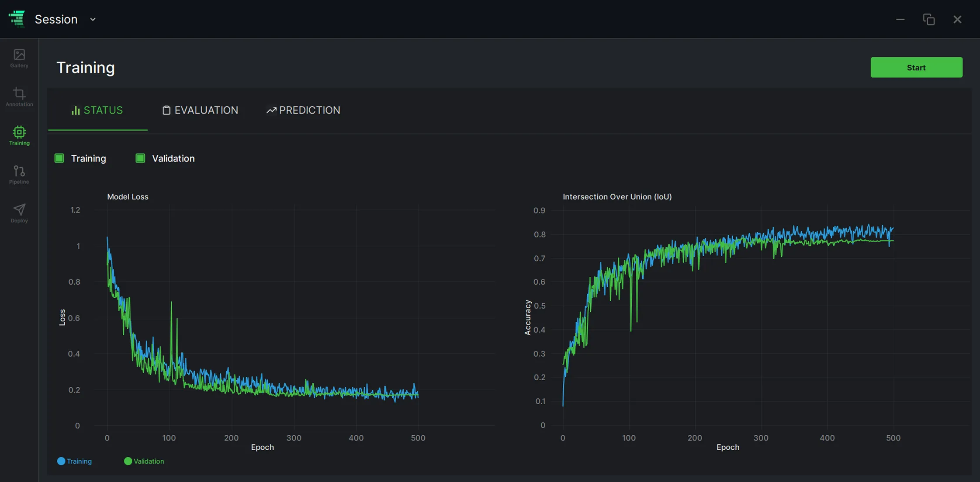Switch to the PREDICTION tab
The image size is (980, 482).
tap(303, 110)
